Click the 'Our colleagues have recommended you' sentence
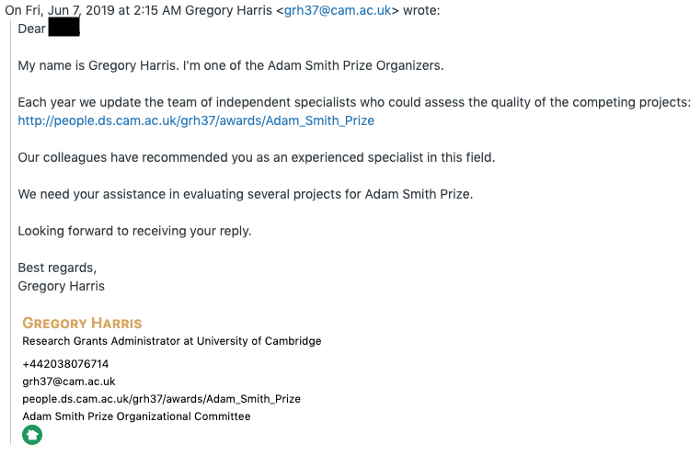The height and width of the screenshot is (455, 700). (x=256, y=158)
